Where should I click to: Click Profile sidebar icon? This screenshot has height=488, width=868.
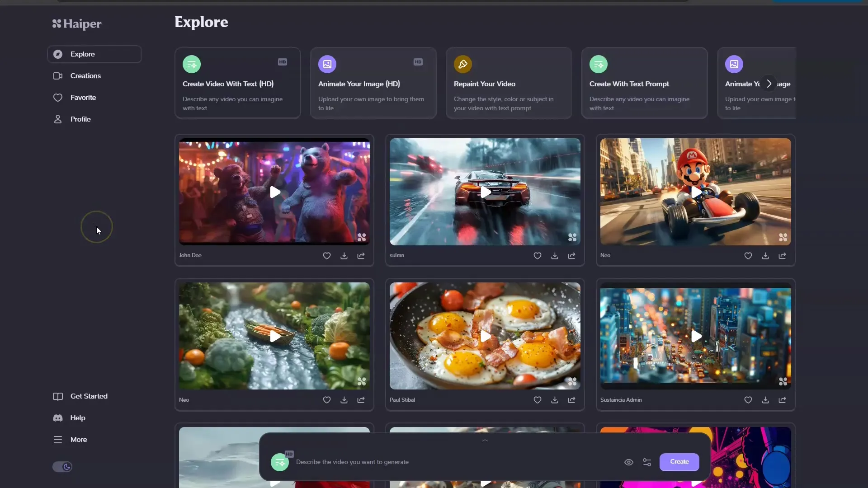click(x=58, y=118)
